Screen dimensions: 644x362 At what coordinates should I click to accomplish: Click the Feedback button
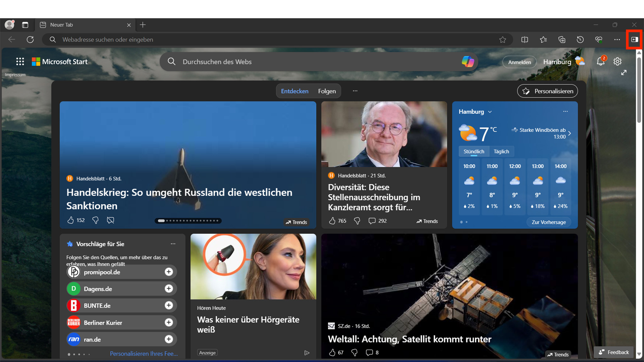click(614, 352)
